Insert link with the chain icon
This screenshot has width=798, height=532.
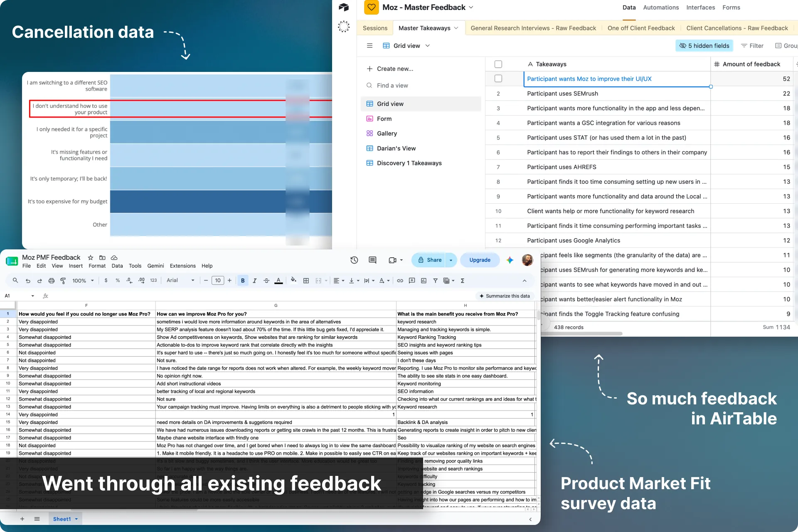click(400, 281)
